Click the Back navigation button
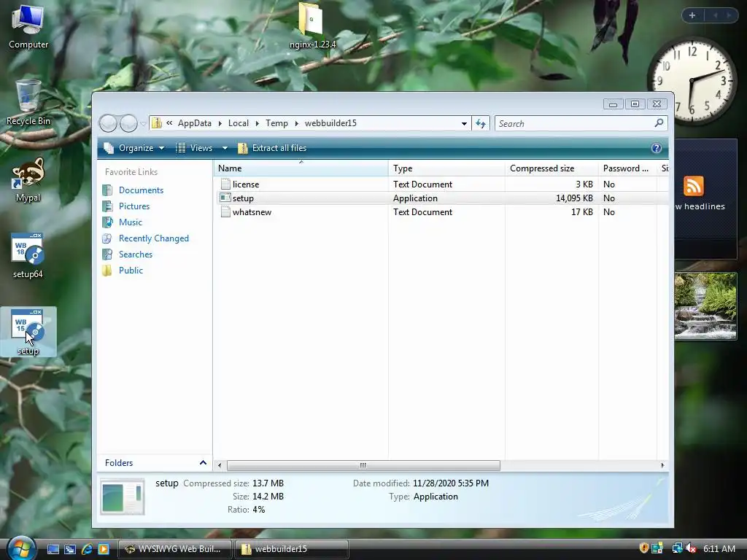Image resolution: width=747 pixels, height=560 pixels. click(x=108, y=124)
